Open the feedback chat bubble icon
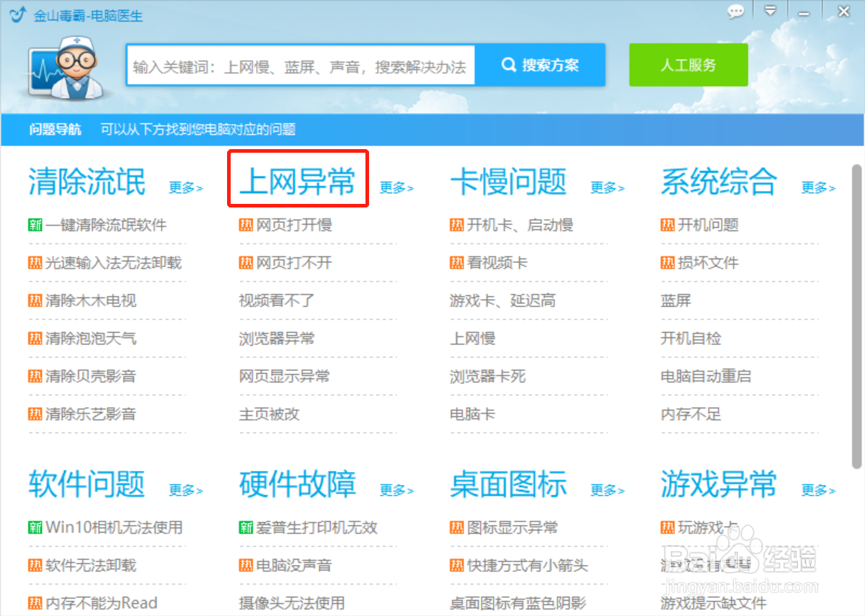Image resolution: width=865 pixels, height=616 pixels. (x=736, y=12)
